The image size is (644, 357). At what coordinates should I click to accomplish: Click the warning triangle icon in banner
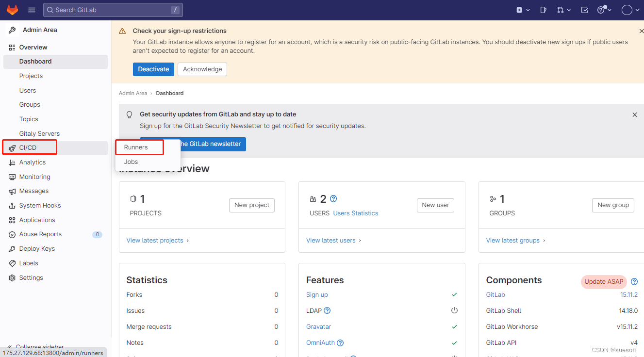[x=123, y=31]
